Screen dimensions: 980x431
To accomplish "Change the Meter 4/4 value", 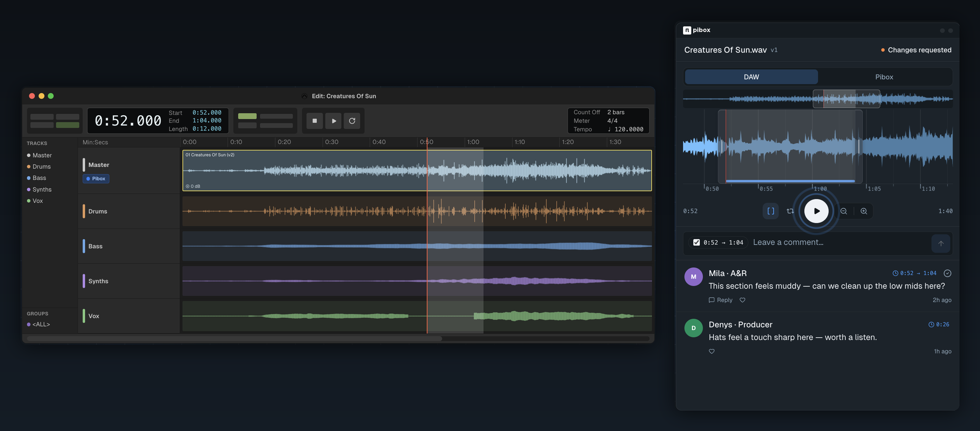I will 612,121.
